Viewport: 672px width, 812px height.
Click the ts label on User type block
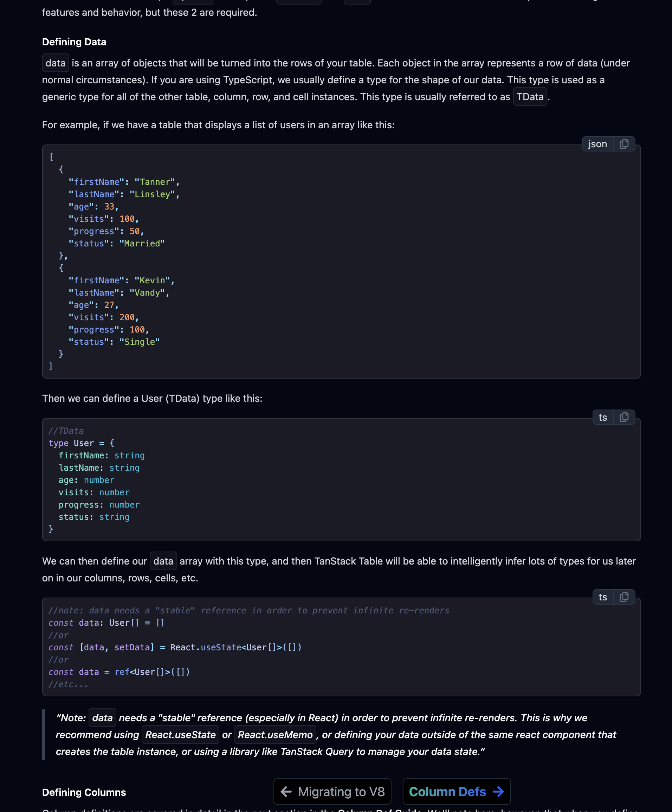click(x=603, y=418)
